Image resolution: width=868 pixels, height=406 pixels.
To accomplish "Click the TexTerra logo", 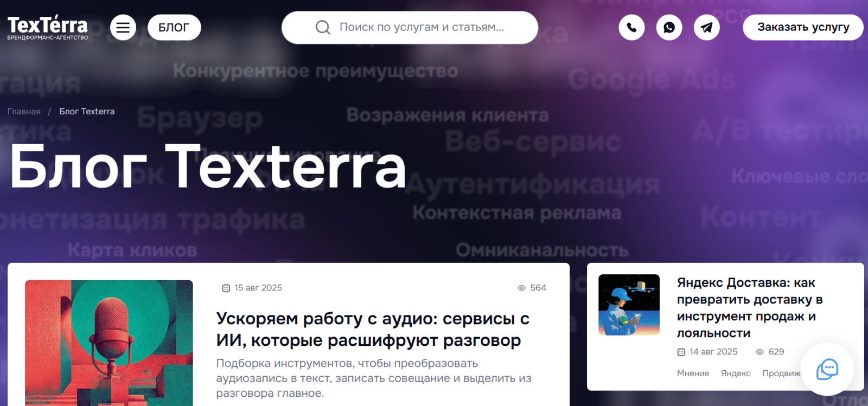I will 47,28.
